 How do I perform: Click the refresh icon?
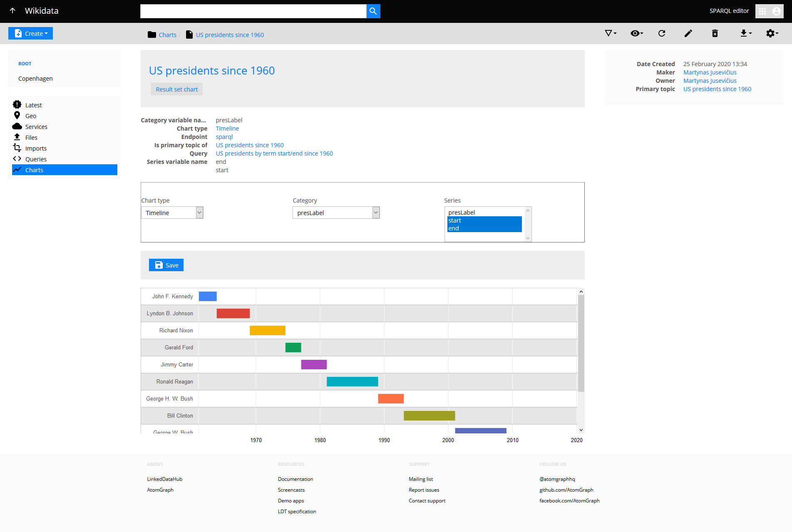tap(662, 33)
